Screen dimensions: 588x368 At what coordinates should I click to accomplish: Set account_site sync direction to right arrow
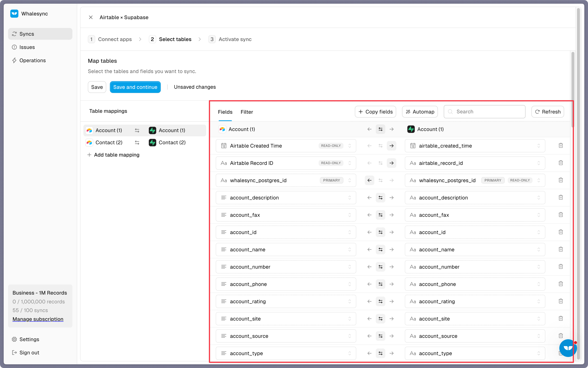pos(391,319)
